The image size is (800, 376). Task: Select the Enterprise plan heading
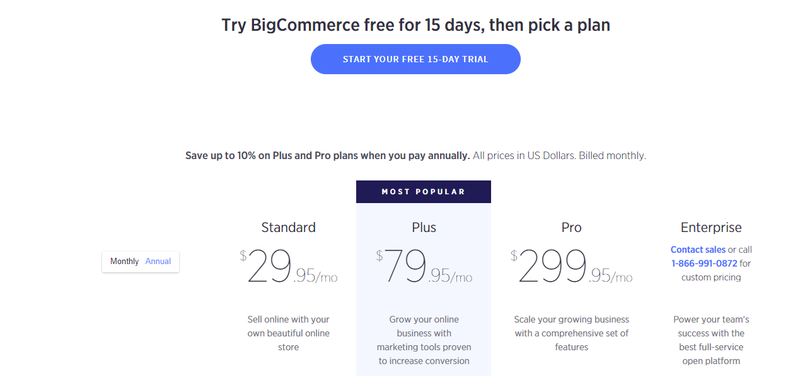click(711, 227)
